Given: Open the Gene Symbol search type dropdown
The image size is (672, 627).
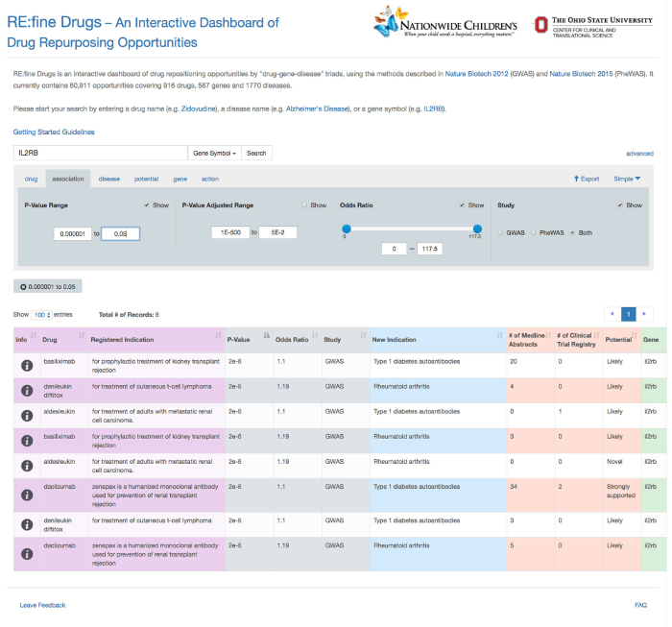Looking at the screenshot, I should point(214,153).
